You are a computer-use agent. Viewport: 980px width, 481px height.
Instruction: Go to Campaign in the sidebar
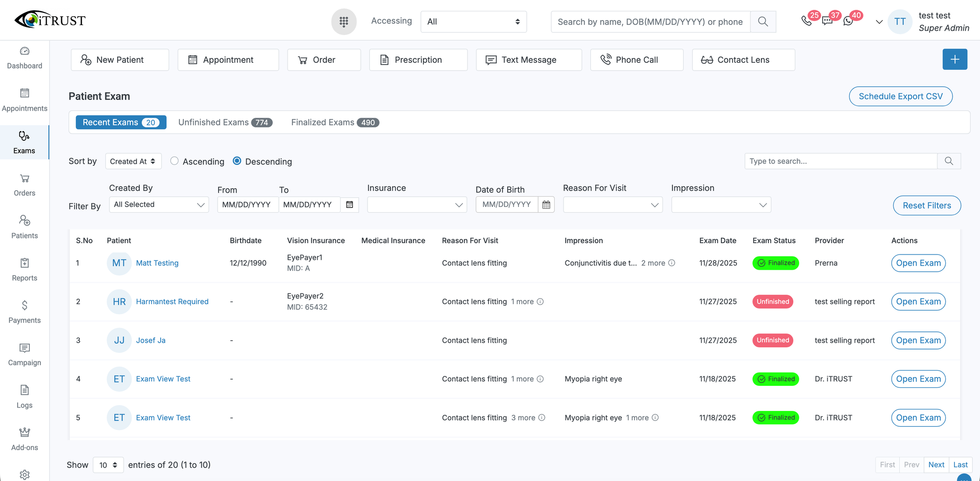tap(24, 354)
